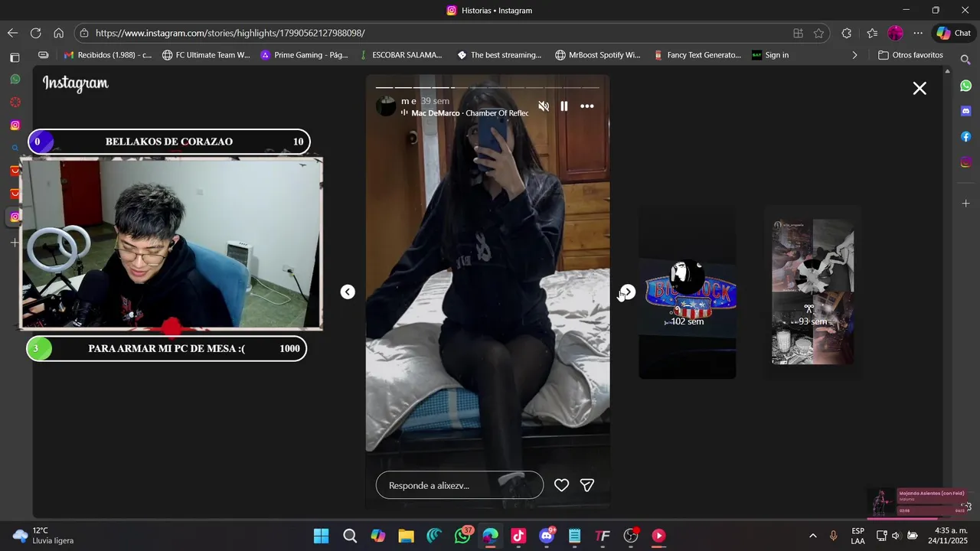Add this page to favorites with the star
980x551 pixels.
pos(818,33)
